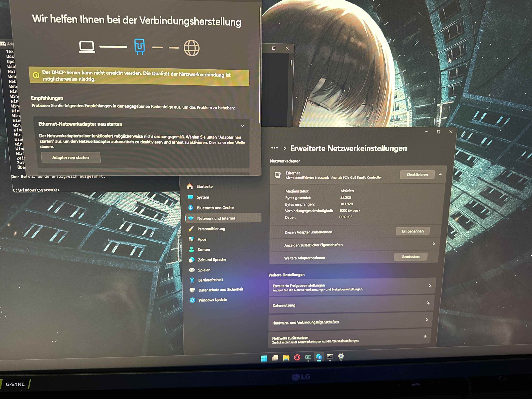Open the Barrierefreiheit accessibility icon
532x399 pixels.
192,280
